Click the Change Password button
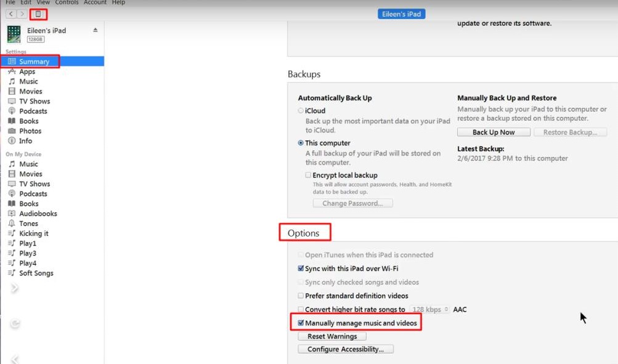The height and width of the screenshot is (364, 618). pyautogui.click(x=353, y=203)
